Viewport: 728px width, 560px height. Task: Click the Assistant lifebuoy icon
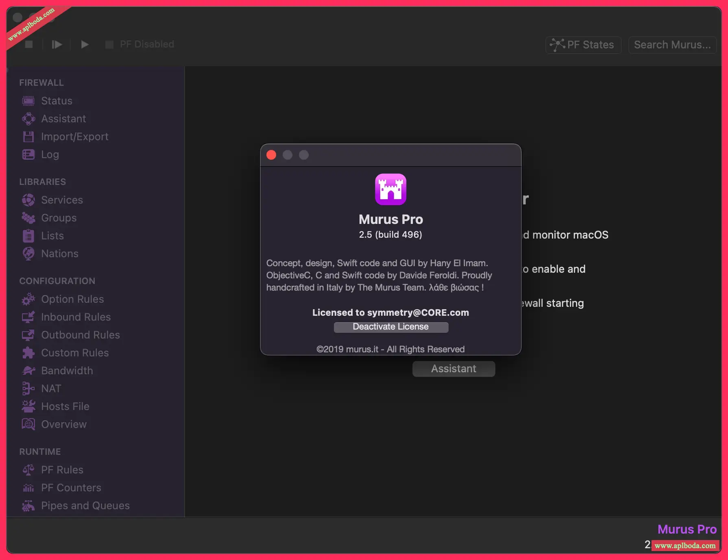pyautogui.click(x=28, y=119)
